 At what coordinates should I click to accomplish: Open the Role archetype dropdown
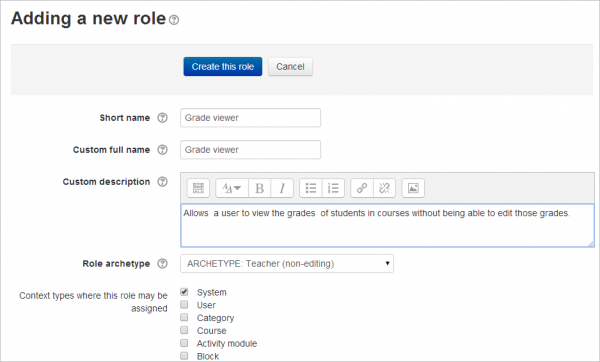pyautogui.click(x=287, y=264)
